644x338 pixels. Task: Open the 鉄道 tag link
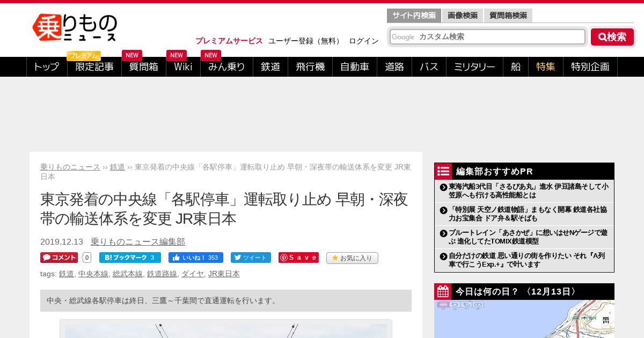tap(67, 274)
